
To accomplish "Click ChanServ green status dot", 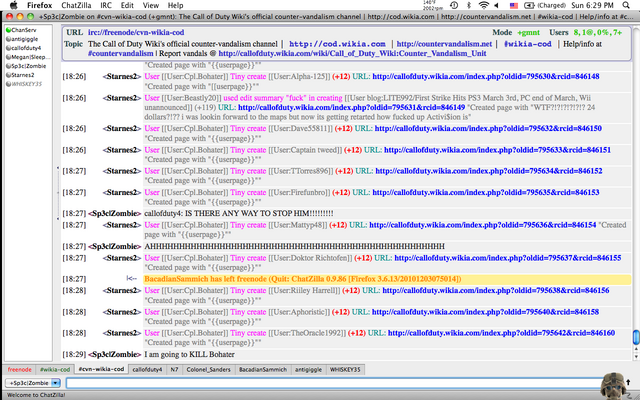I will pos(8,30).
